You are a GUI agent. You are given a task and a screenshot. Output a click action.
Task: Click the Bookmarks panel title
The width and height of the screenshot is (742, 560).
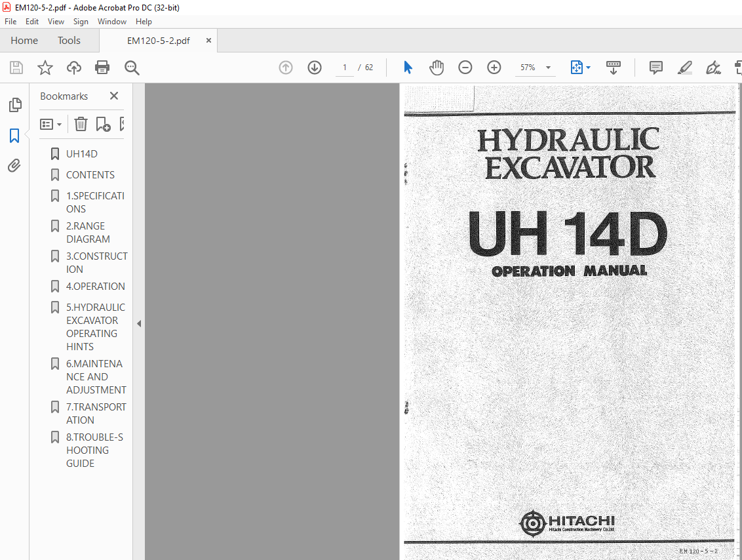(x=64, y=96)
